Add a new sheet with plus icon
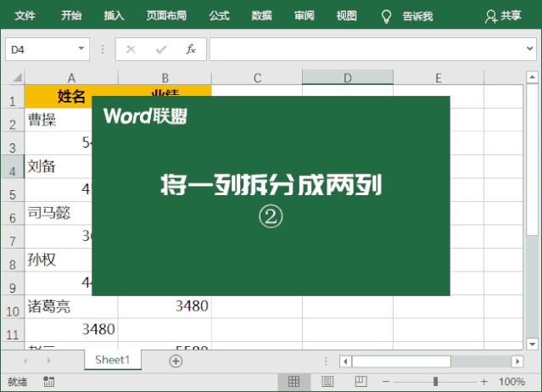Image resolution: width=542 pixels, height=392 pixels. (x=176, y=361)
